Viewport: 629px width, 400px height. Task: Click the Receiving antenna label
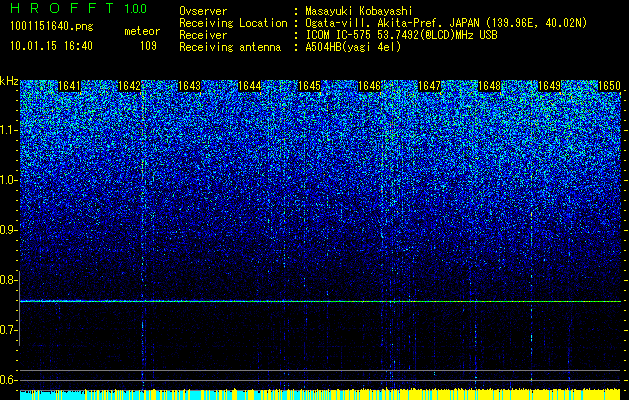[230, 47]
